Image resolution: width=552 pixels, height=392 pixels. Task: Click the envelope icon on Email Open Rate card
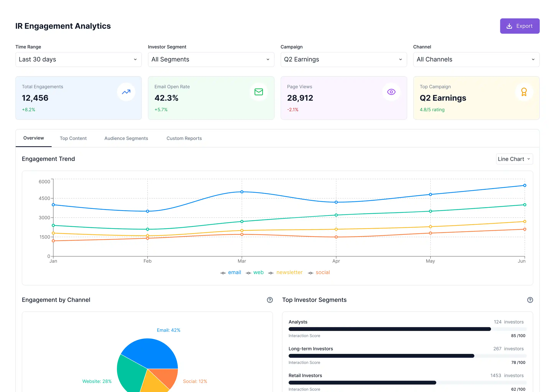click(259, 92)
